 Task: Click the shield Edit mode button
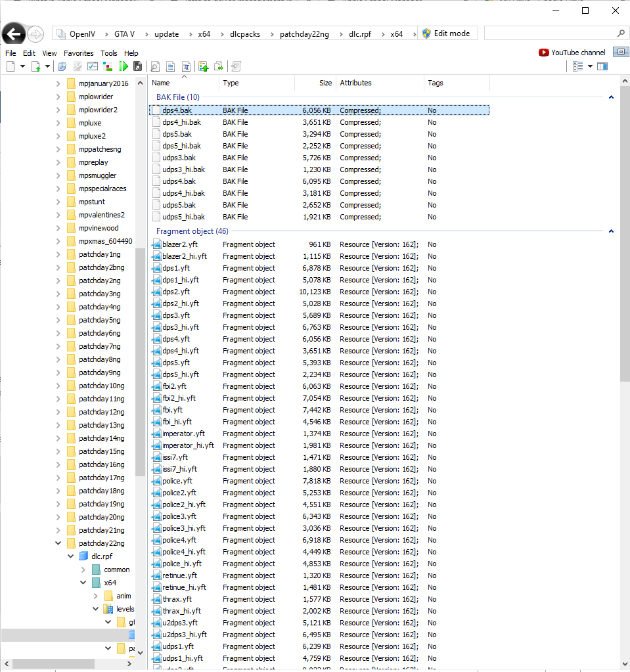coord(446,34)
